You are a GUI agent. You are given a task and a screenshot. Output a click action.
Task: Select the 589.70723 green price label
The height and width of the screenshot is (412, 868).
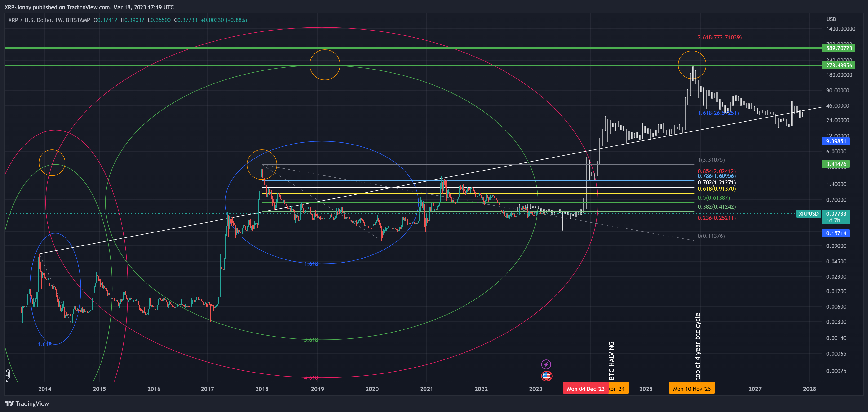(839, 48)
